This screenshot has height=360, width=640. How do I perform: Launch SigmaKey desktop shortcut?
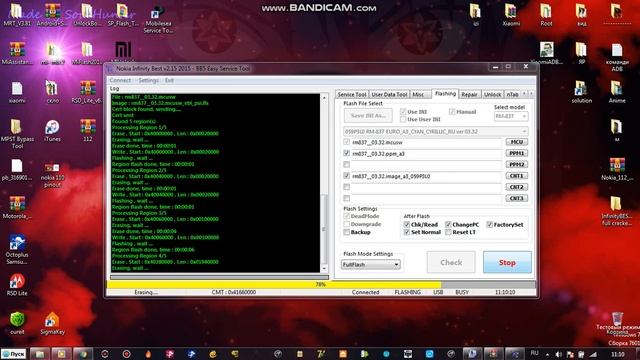pyautogui.click(x=52, y=323)
